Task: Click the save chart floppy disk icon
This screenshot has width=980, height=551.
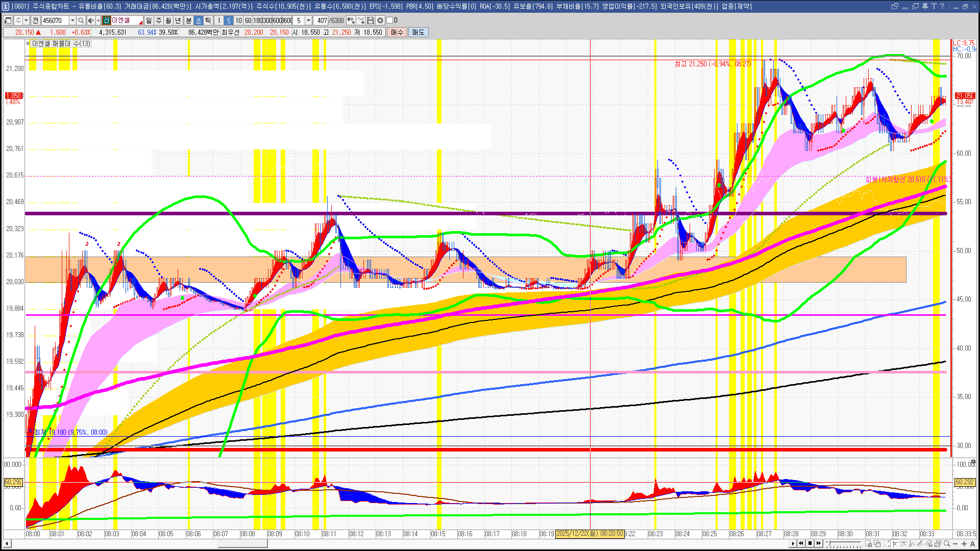Action: tap(371, 20)
